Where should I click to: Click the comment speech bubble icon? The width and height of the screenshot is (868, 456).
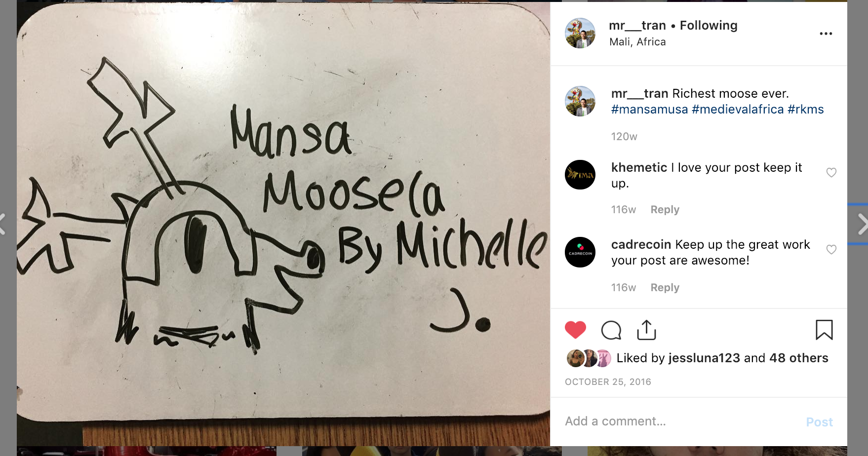click(611, 330)
